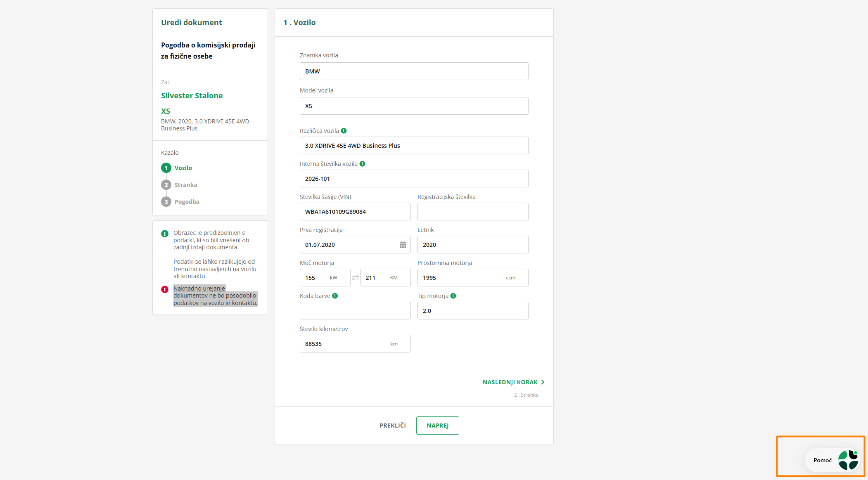Click info icon beside Interna številka vozila
The image size is (868, 480).
362,164
